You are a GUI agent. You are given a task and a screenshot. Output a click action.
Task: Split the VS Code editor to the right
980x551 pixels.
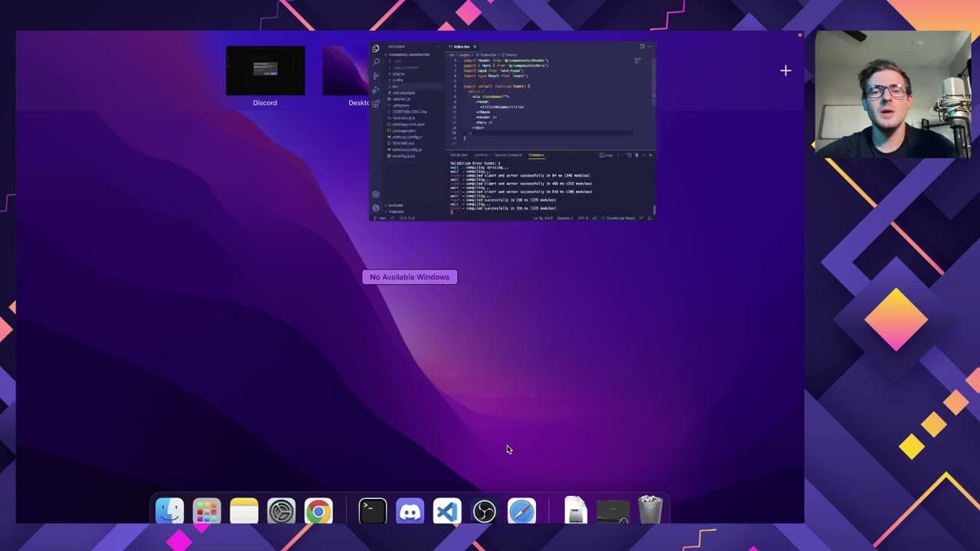pos(642,47)
